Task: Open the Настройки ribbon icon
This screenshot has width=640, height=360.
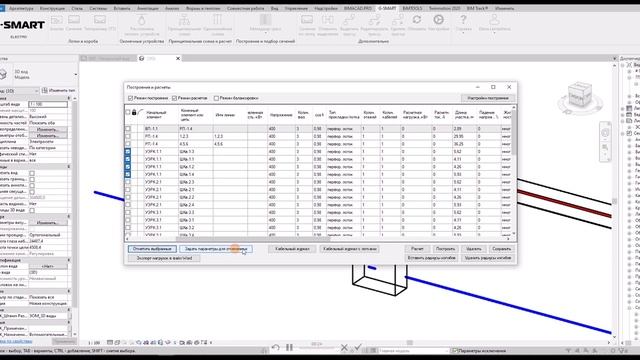Action: (438, 20)
